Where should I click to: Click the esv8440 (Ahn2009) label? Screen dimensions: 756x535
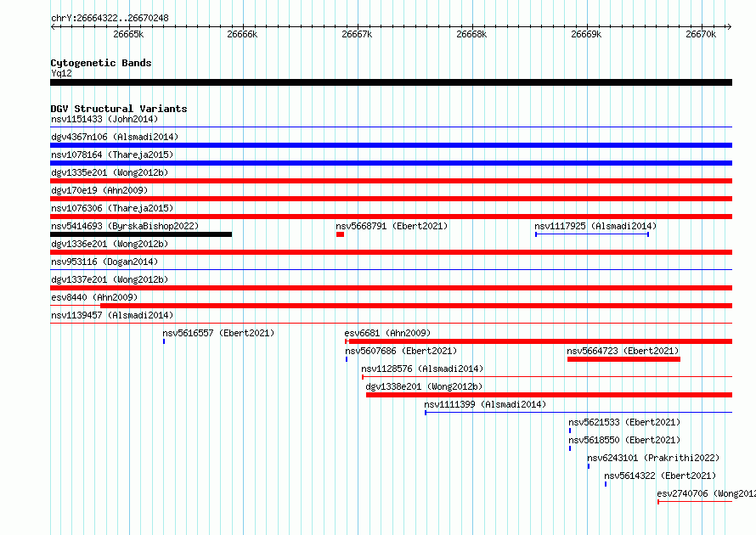(94, 297)
